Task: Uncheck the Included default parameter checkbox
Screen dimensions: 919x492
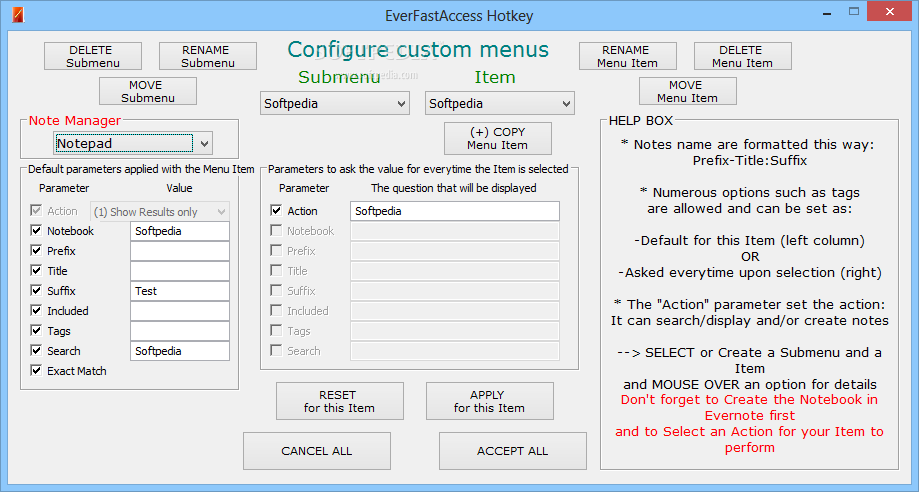Action: point(36,310)
